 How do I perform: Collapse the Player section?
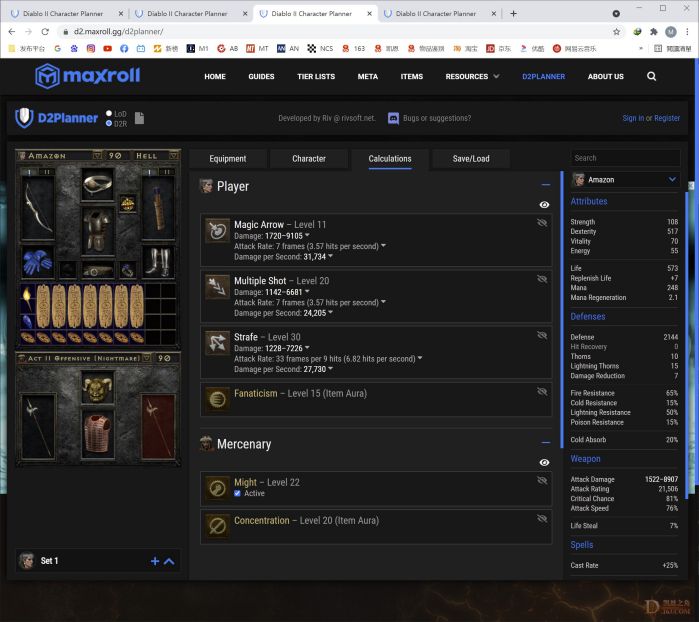coord(546,185)
